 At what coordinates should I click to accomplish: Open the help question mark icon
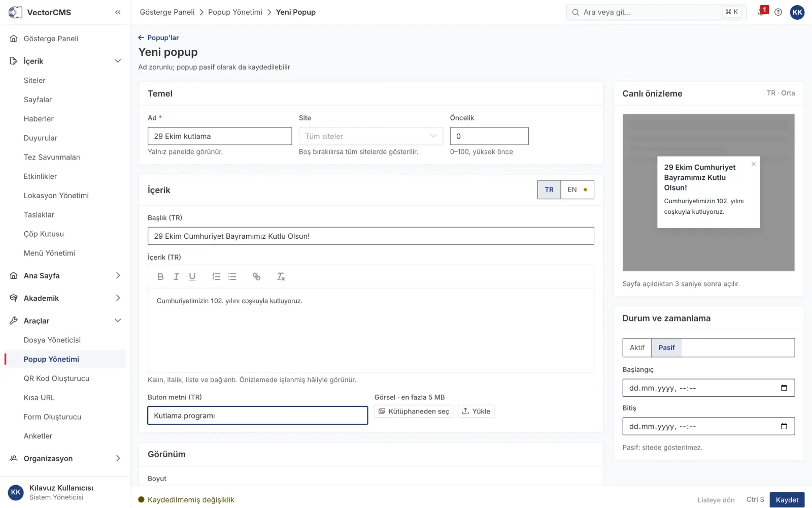pos(778,12)
